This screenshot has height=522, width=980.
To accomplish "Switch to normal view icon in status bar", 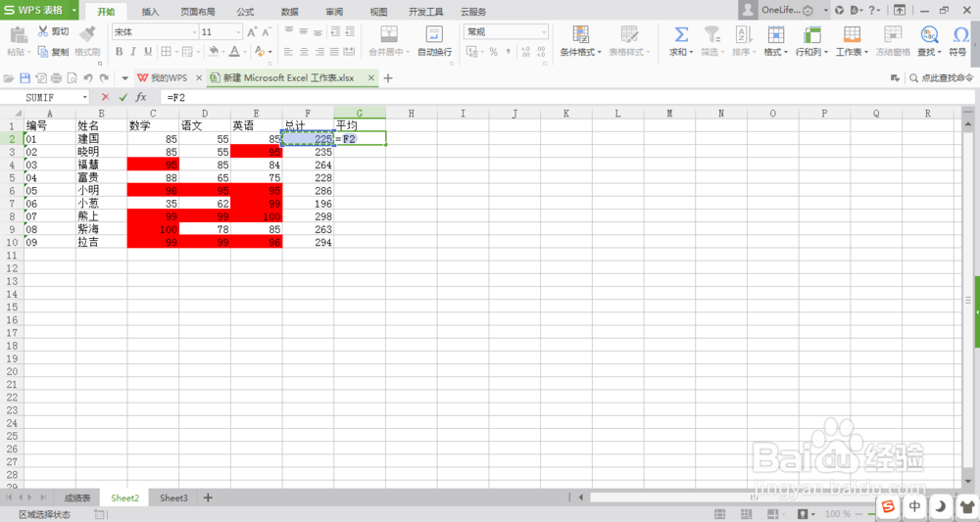I will [720, 514].
